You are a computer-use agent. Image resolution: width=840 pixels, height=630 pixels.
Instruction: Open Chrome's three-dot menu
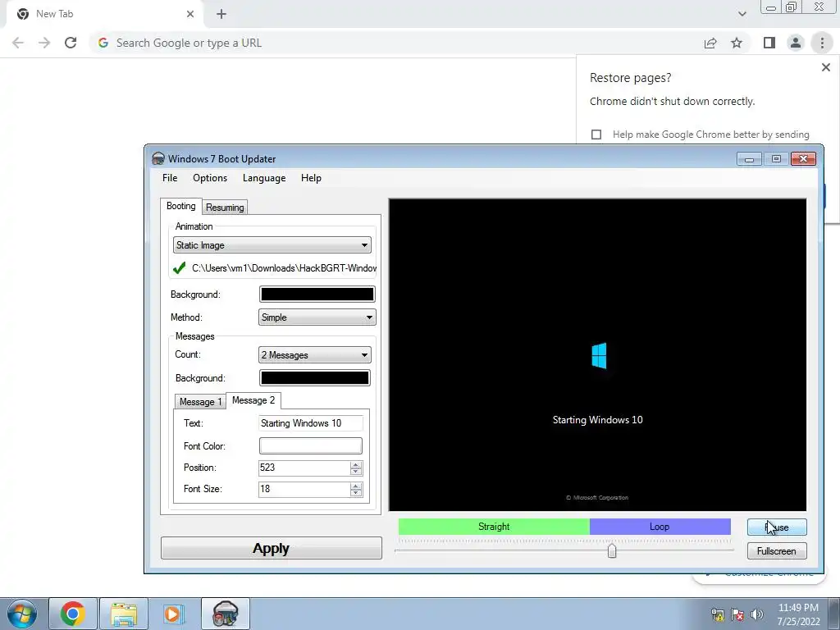pos(822,43)
